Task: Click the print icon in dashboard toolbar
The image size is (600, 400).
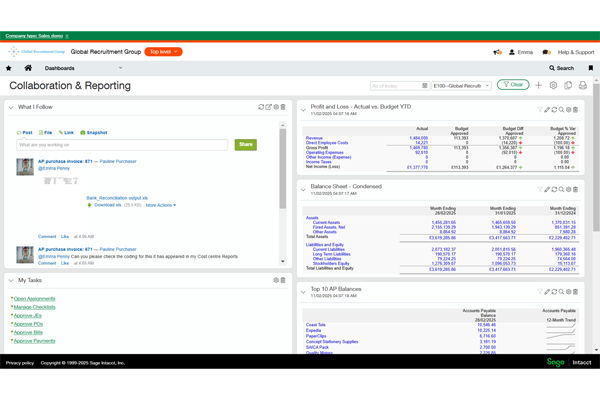Action: [583, 85]
